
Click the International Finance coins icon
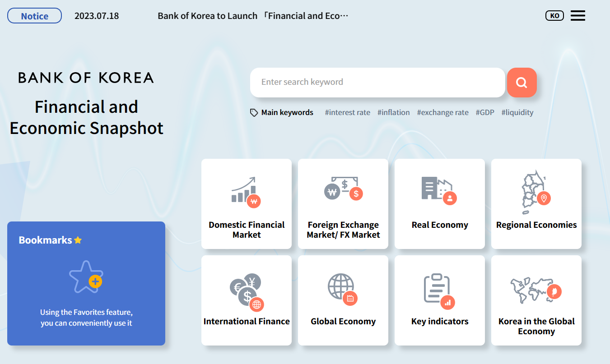tap(247, 292)
